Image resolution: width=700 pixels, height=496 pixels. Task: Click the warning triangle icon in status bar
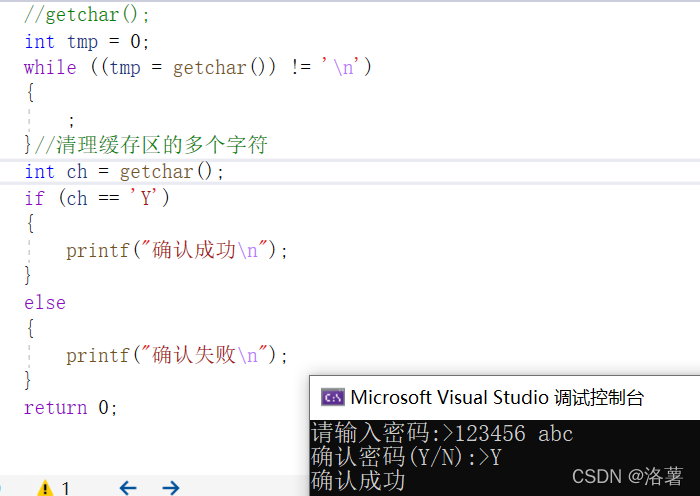(45, 488)
